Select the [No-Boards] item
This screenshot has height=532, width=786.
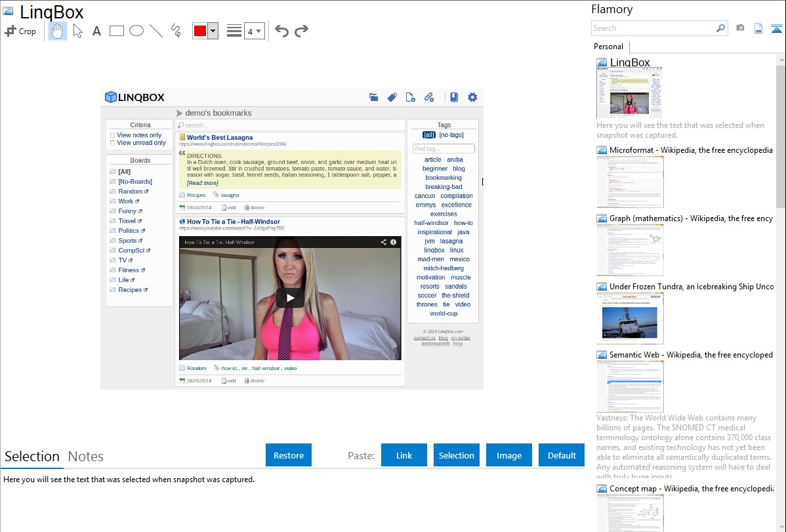tap(135, 182)
